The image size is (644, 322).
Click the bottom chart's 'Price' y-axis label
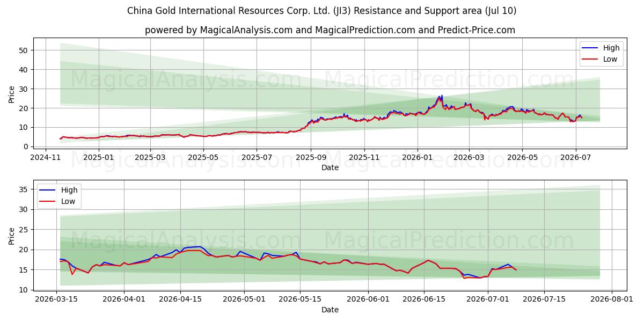(12, 236)
